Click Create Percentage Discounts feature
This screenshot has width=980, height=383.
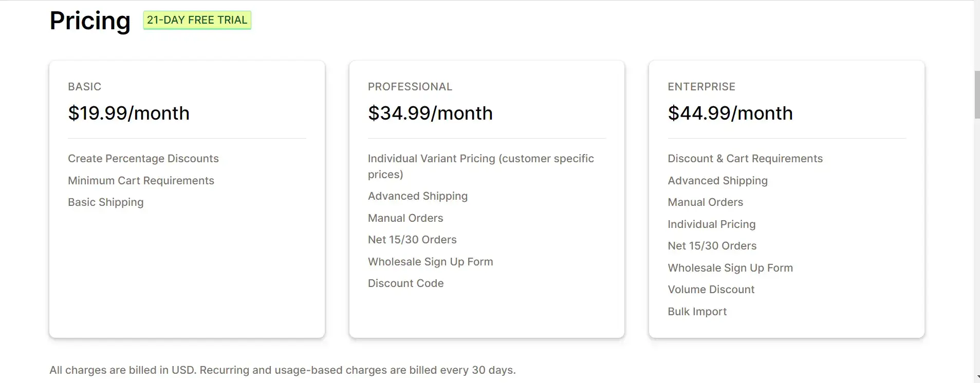(143, 159)
